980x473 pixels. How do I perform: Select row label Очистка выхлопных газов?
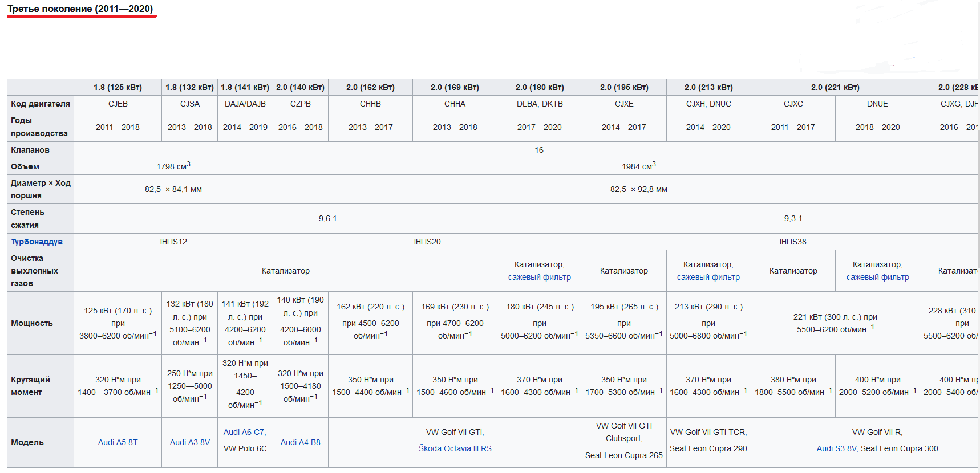point(41,271)
